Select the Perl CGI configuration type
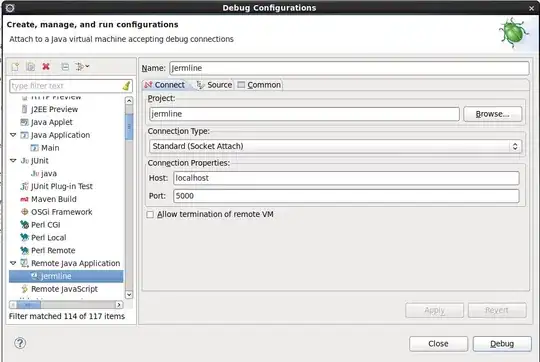540x362 pixels. 45,225
